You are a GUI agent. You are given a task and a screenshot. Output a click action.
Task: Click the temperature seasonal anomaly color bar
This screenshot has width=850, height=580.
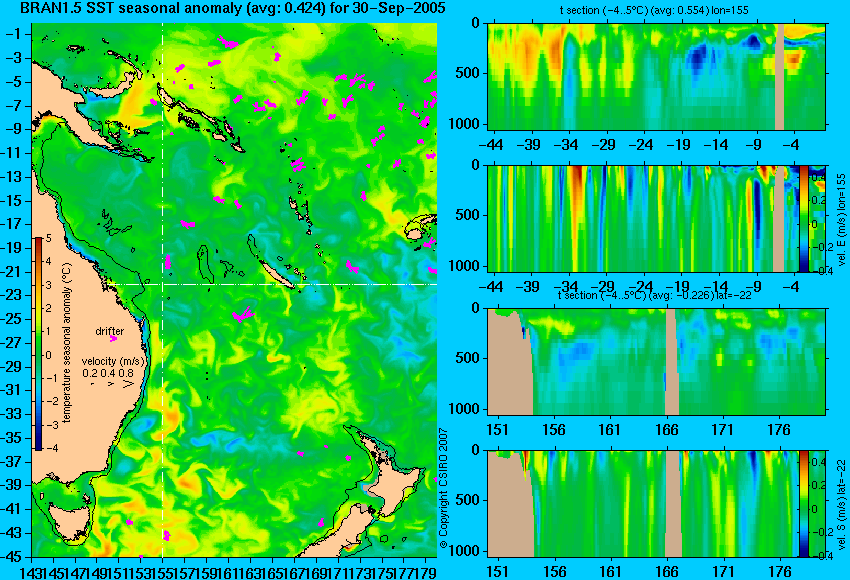coord(38,344)
